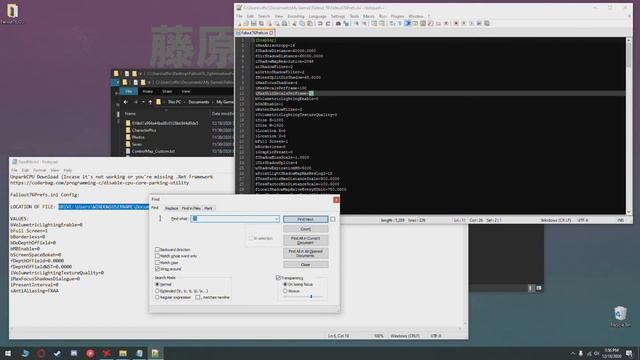The image size is (640, 360).
Task: Click the Find Next button
Action: [305, 219]
